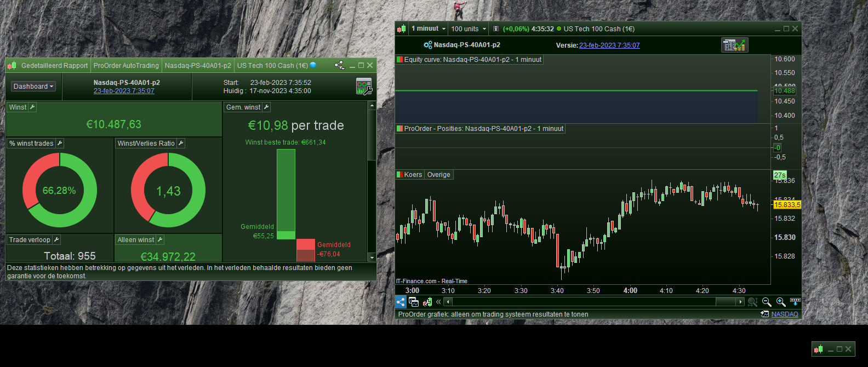
Task: Open the % winst trades settings wrench
Action: pos(60,144)
